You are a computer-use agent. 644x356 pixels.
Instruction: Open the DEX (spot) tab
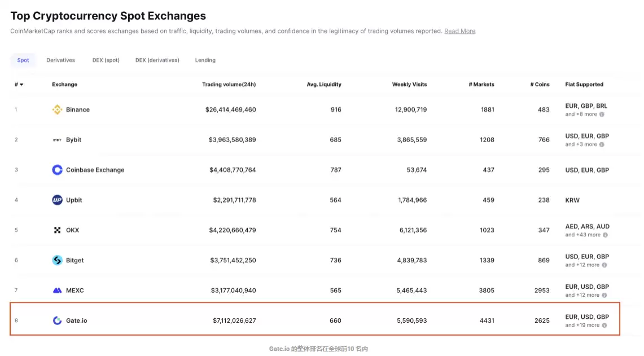click(106, 60)
